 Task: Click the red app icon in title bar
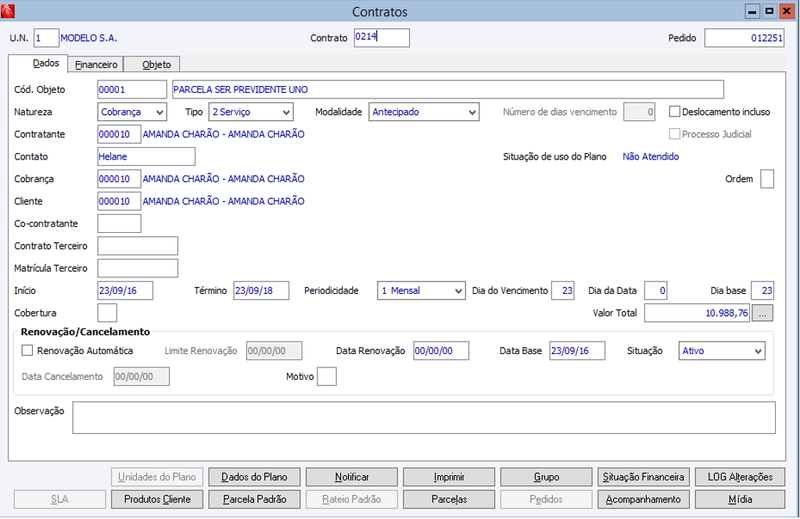(x=8, y=11)
